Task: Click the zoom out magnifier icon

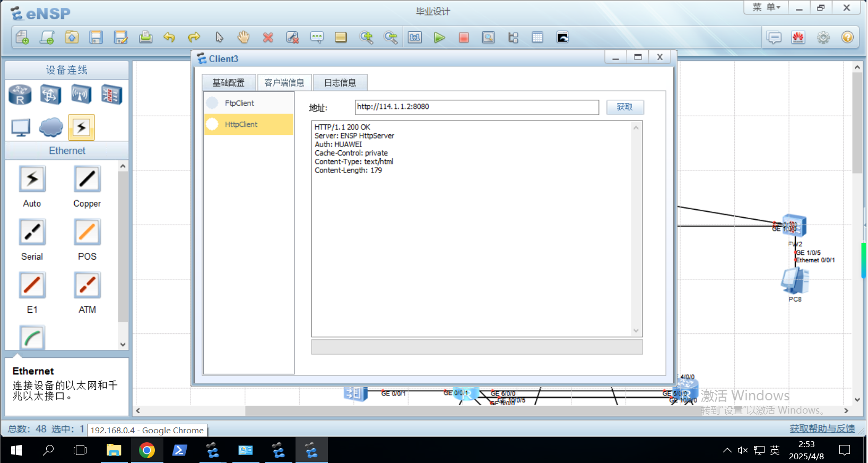Action: [390, 37]
